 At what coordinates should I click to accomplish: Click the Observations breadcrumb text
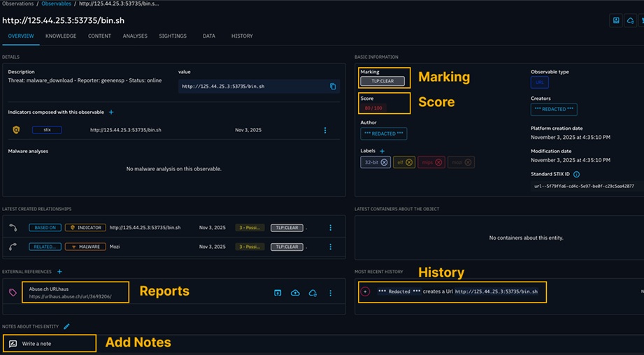[x=17, y=3]
